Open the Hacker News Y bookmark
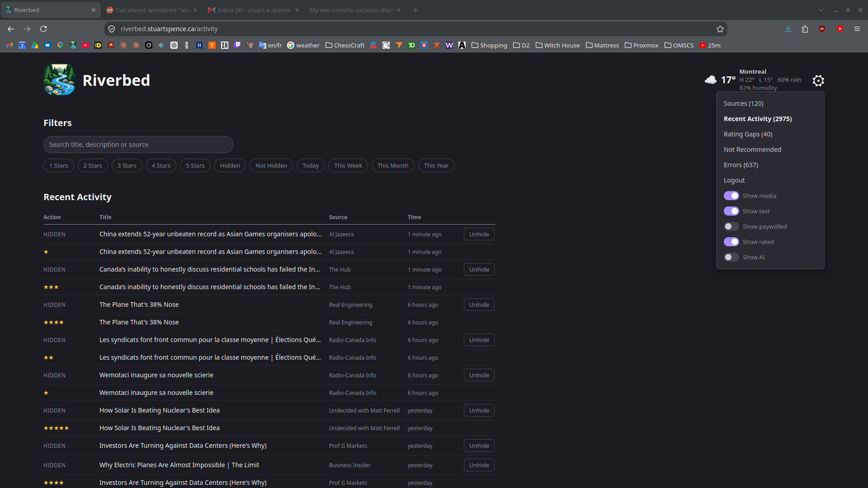This screenshot has width=868, height=488. point(212,45)
